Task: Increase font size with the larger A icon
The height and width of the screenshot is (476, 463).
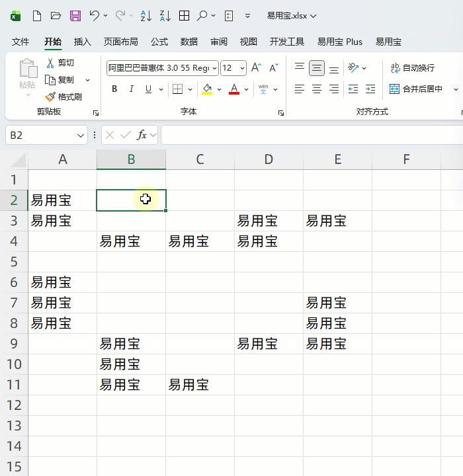Action: tap(257, 68)
